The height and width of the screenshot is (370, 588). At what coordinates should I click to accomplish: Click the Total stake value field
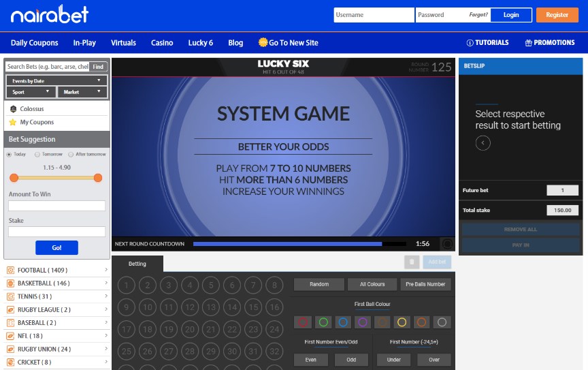(x=563, y=211)
